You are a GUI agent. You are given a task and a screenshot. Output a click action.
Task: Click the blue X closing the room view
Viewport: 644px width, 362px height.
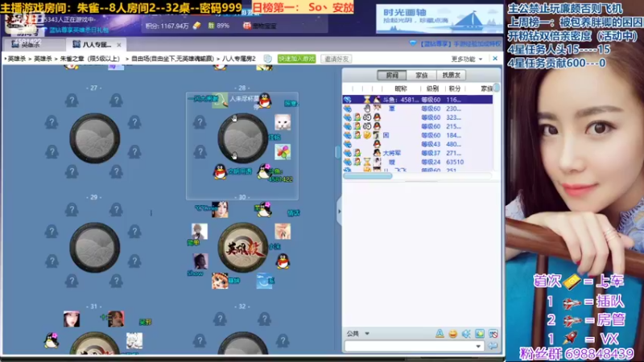coord(495,59)
